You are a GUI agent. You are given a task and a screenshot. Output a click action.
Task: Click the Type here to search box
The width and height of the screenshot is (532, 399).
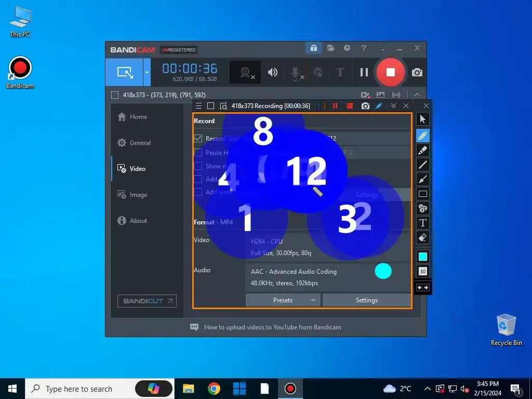(100, 389)
